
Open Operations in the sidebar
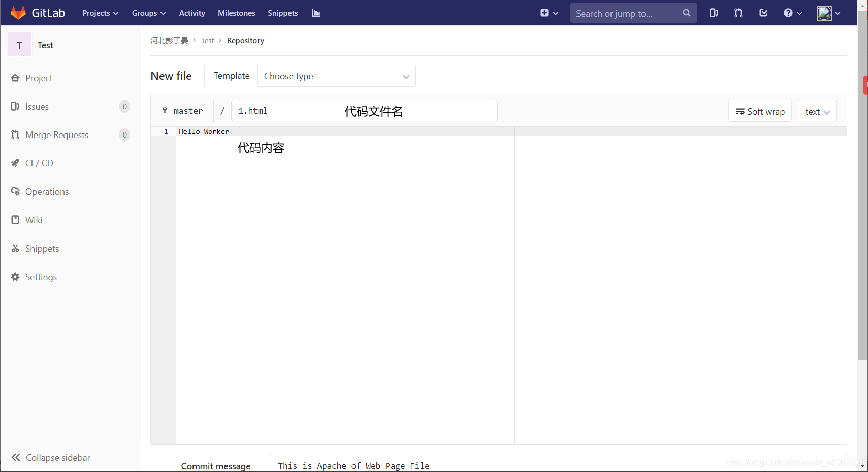point(47,191)
